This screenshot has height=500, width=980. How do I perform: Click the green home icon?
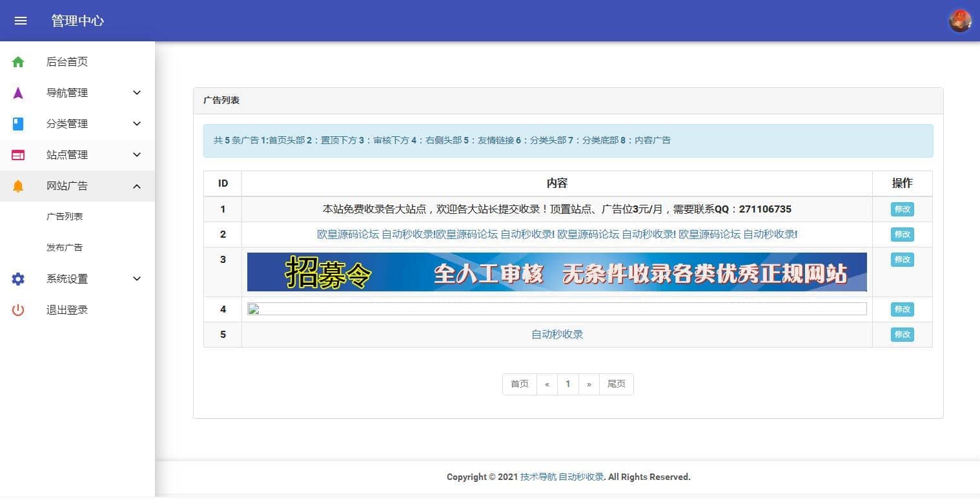[18, 62]
